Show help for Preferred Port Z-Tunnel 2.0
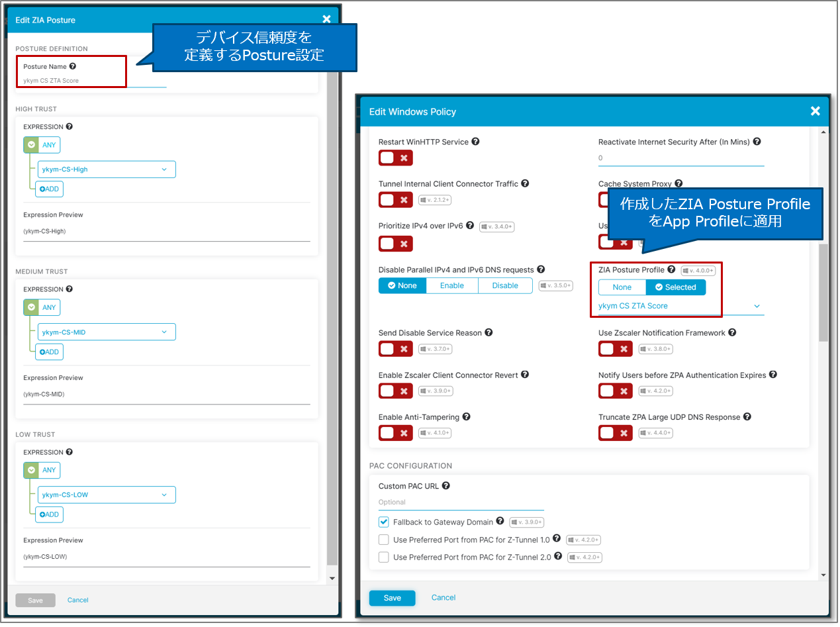Screen dimensions: 840x627 (558, 556)
